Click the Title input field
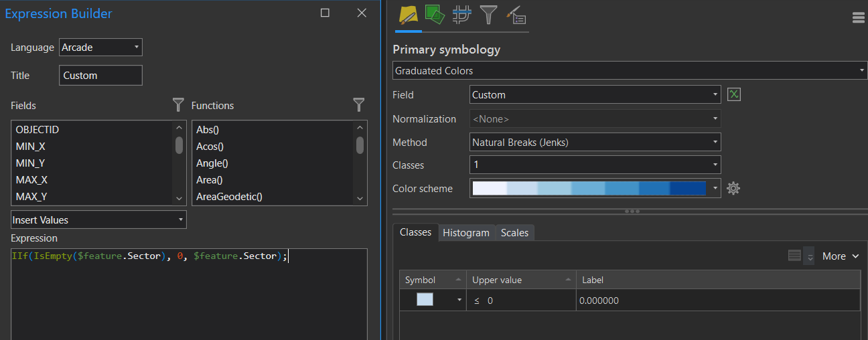 click(x=100, y=76)
